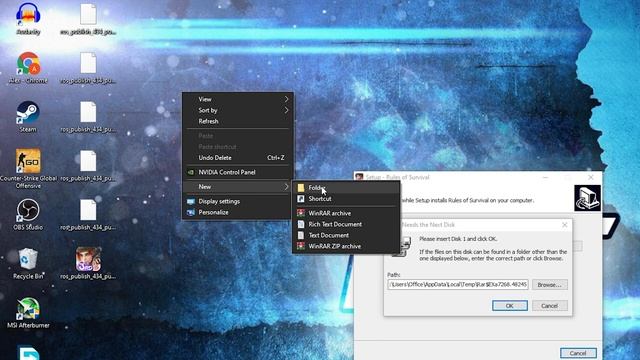
Task: Select the game character shortcut icon beside Recycle Bin
Action: (88, 259)
